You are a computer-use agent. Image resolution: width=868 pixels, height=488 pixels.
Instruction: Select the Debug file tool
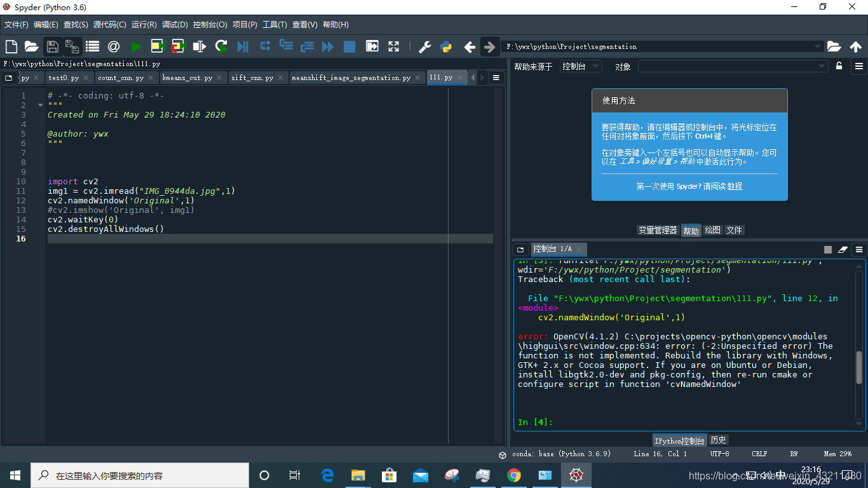(x=242, y=46)
